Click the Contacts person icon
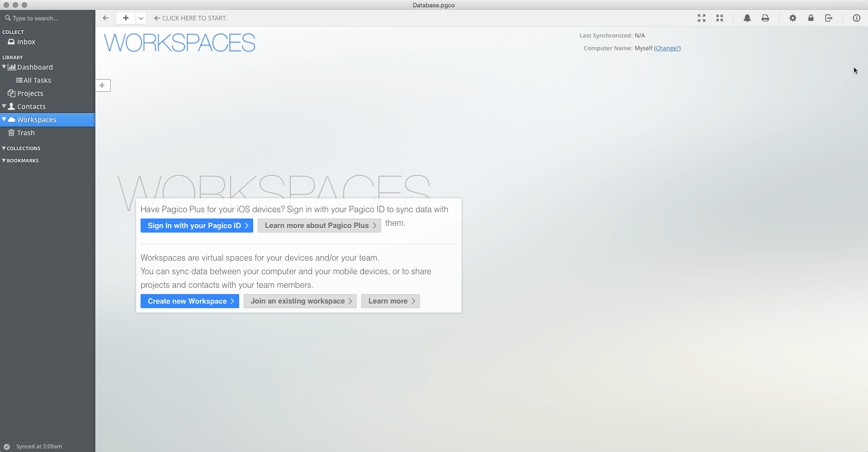The height and width of the screenshot is (452, 868). [x=12, y=107]
